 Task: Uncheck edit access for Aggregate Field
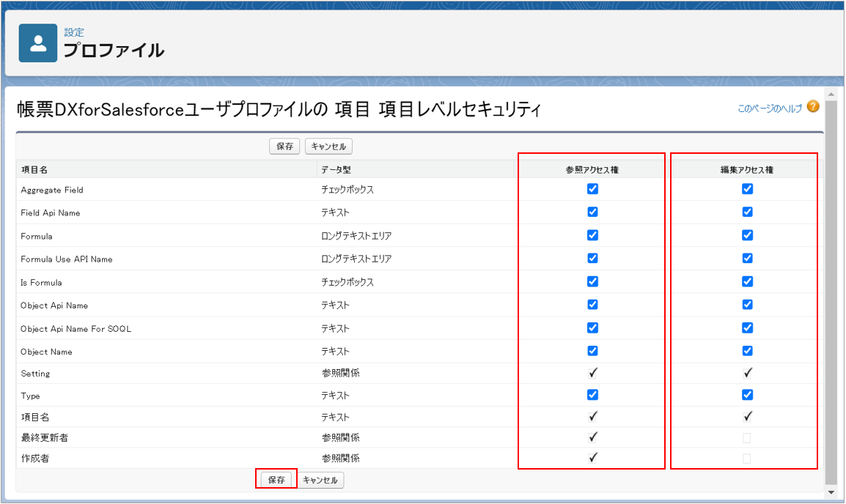pyautogui.click(x=747, y=189)
